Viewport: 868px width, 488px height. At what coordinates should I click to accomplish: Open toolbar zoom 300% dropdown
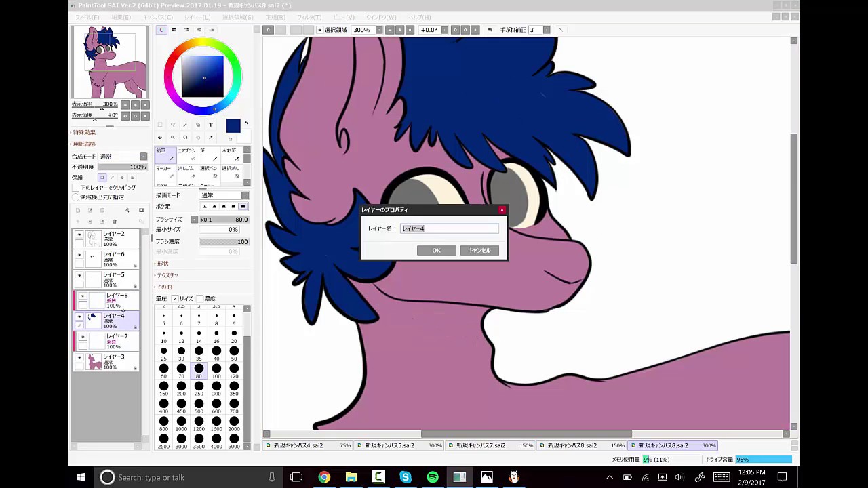point(379,30)
